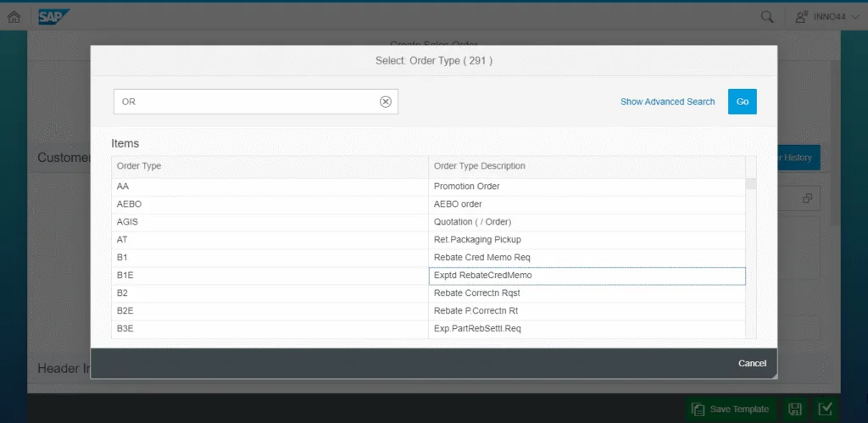Viewport: 868px width, 423px height.
Task: Select order type B1
Action: click(270, 258)
